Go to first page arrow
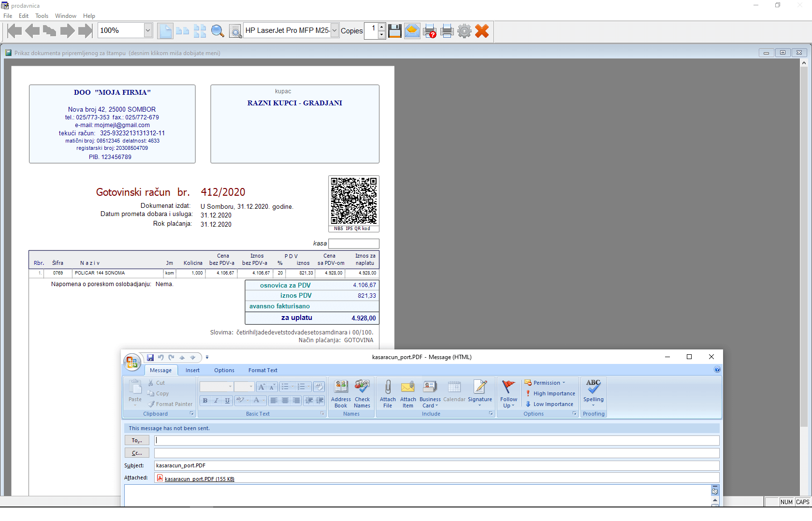 (14, 31)
